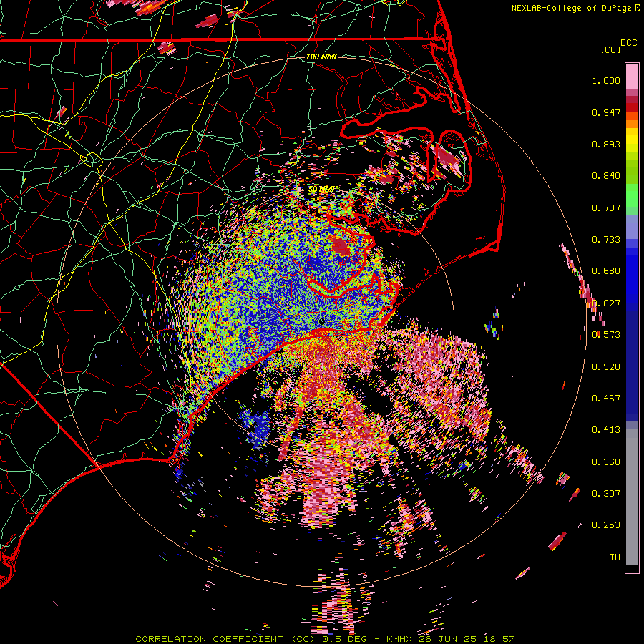This screenshot has width=644, height=644.
Task: Select the 0.253 scale value
Action: point(606,525)
